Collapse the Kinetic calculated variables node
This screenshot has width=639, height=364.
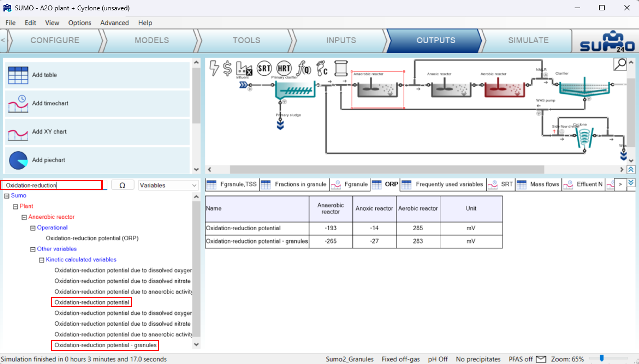point(41,260)
